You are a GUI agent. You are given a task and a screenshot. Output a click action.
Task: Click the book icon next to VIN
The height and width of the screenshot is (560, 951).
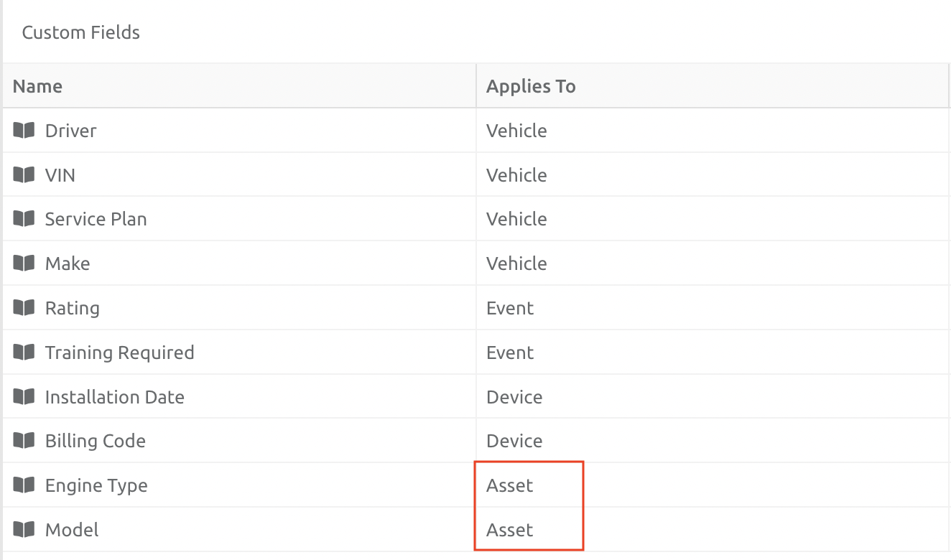point(23,174)
